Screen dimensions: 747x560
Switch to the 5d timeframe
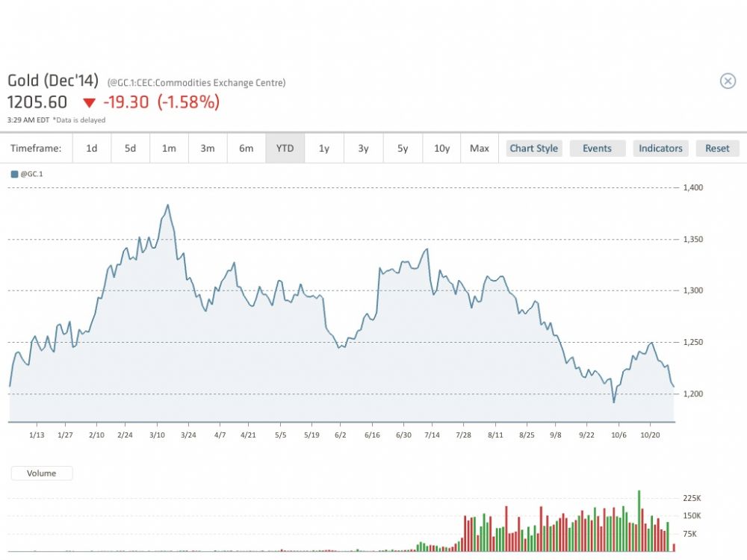(x=130, y=149)
